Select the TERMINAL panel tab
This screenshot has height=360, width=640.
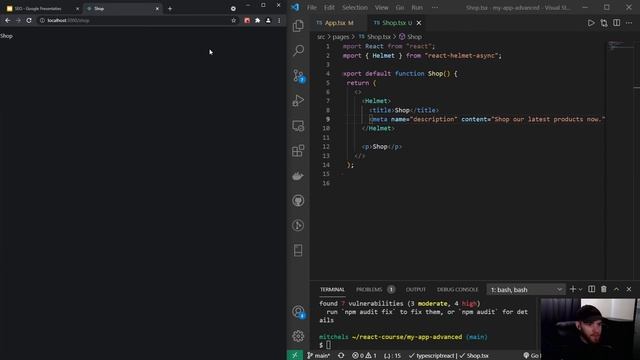coord(332,289)
